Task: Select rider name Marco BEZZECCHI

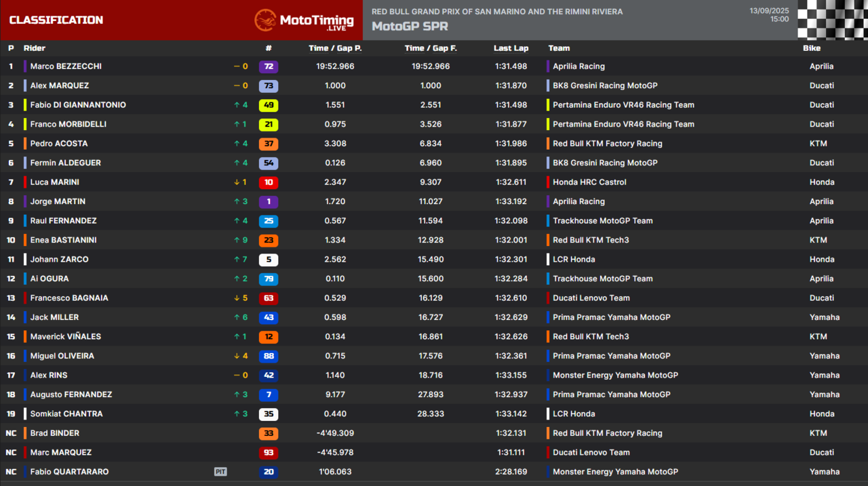Action: (x=66, y=66)
